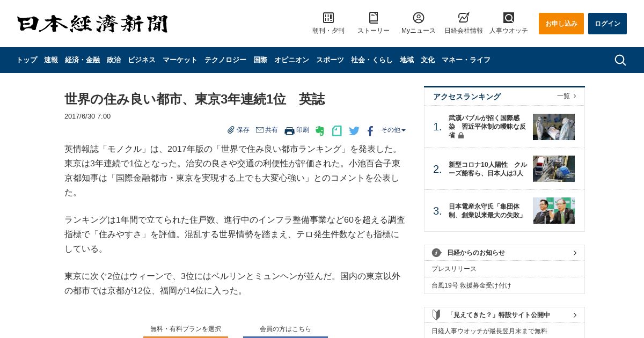
Task: Click the cruise ship ranking thumbnail
Action: point(554,169)
